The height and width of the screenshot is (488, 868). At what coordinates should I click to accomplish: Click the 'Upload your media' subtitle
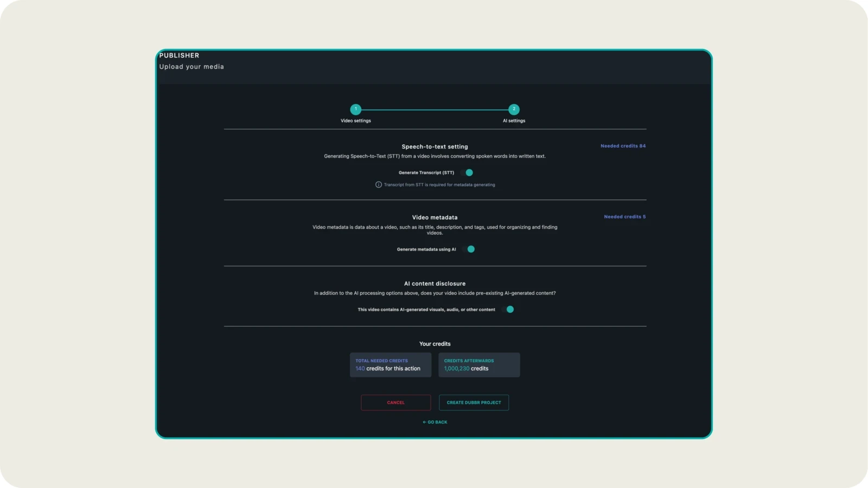tap(192, 67)
